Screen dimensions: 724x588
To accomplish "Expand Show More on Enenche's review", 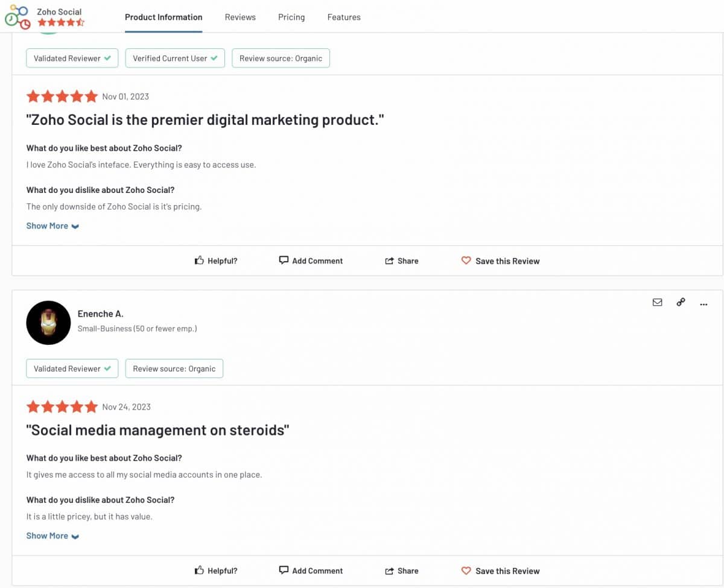I will tap(52, 536).
